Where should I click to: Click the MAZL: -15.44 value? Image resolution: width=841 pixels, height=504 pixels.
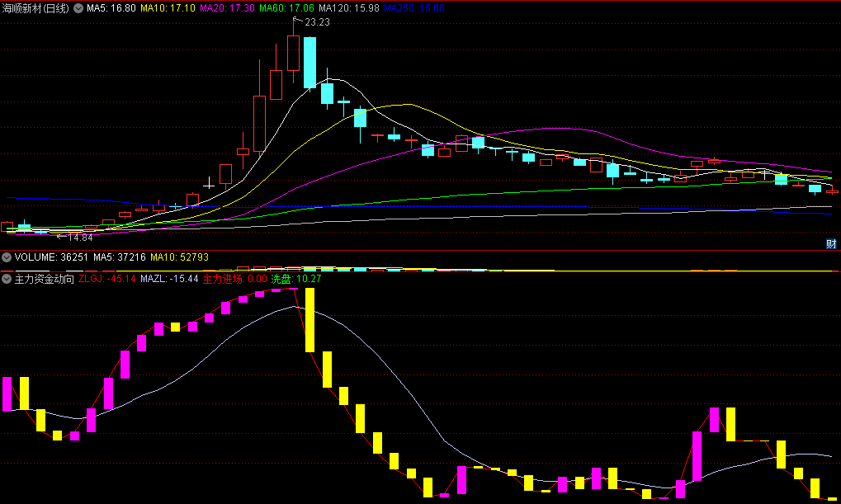pyautogui.click(x=169, y=279)
